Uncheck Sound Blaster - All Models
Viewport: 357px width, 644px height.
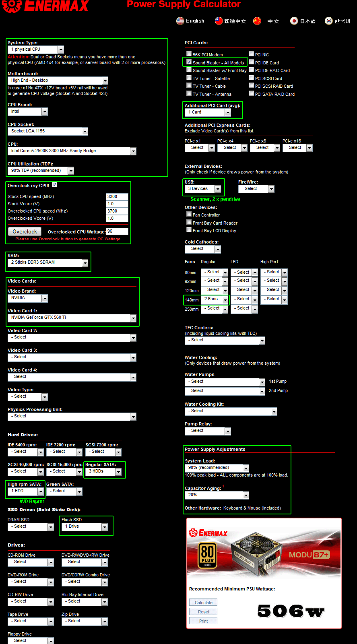tap(189, 62)
